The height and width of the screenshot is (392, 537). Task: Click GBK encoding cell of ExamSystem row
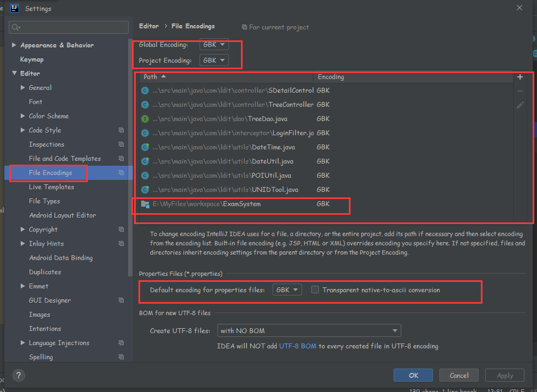pos(323,204)
